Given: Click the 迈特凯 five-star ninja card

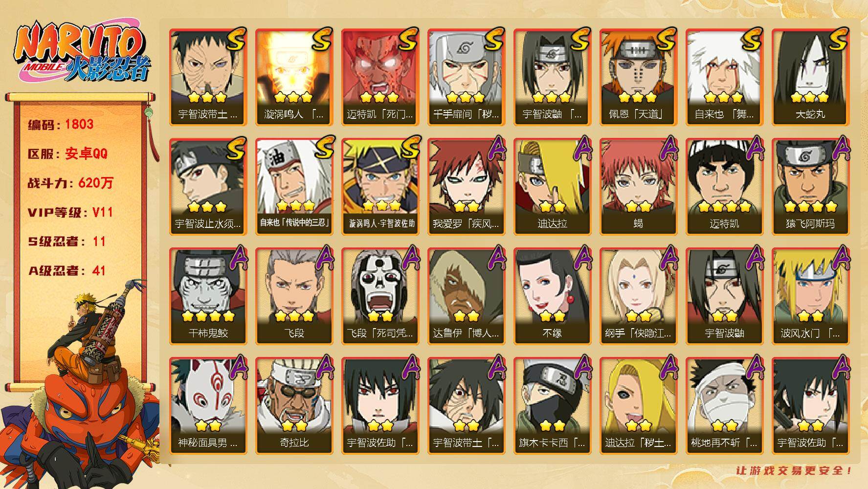Looking at the screenshot, I should click(724, 186).
